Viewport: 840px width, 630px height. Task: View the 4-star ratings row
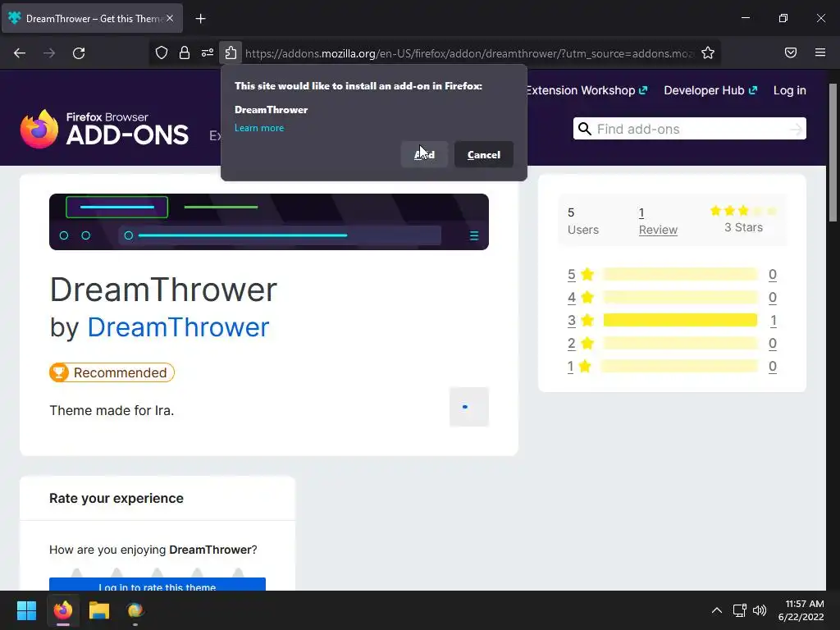click(672, 297)
